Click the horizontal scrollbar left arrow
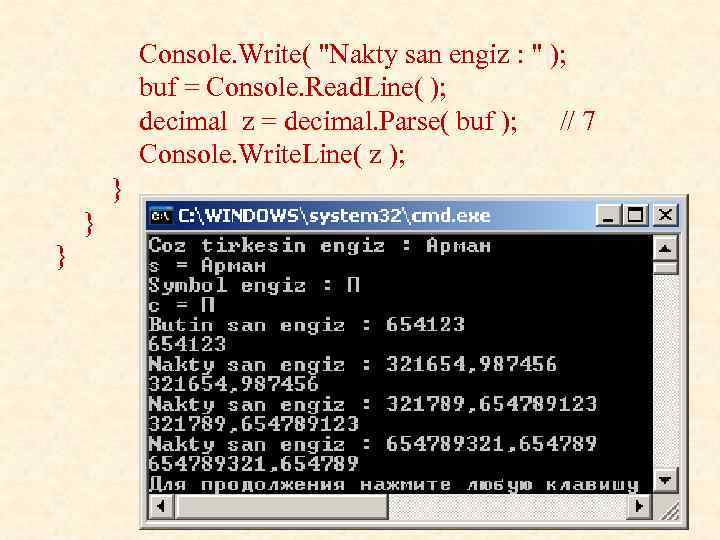Screen dimensions: 720x540 (160, 507)
